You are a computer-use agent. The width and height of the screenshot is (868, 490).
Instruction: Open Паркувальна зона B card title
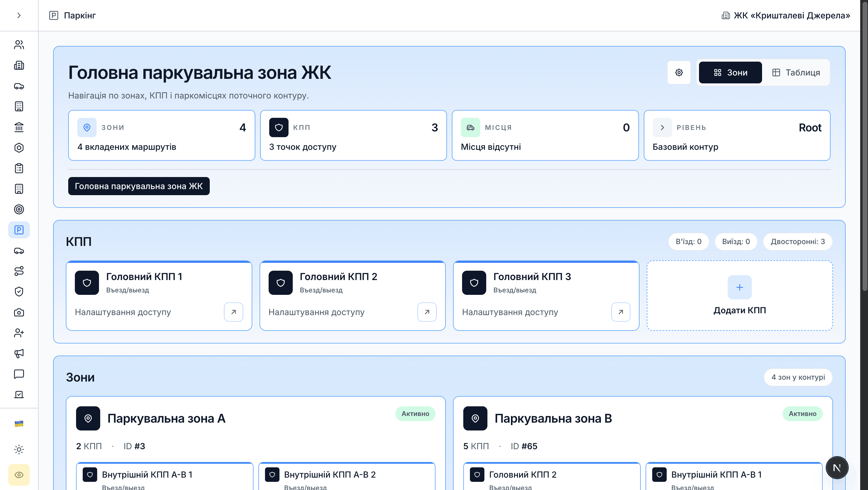click(x=553, y=418)
